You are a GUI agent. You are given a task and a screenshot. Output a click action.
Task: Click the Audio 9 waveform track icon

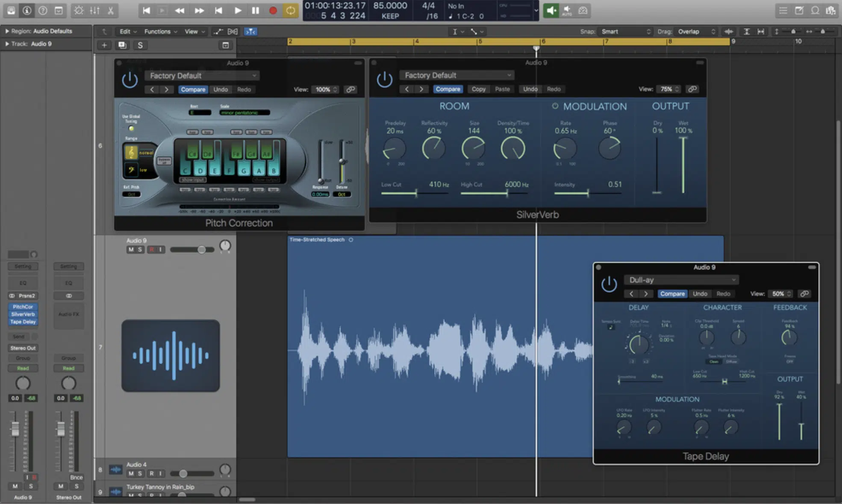click(171, 355)
